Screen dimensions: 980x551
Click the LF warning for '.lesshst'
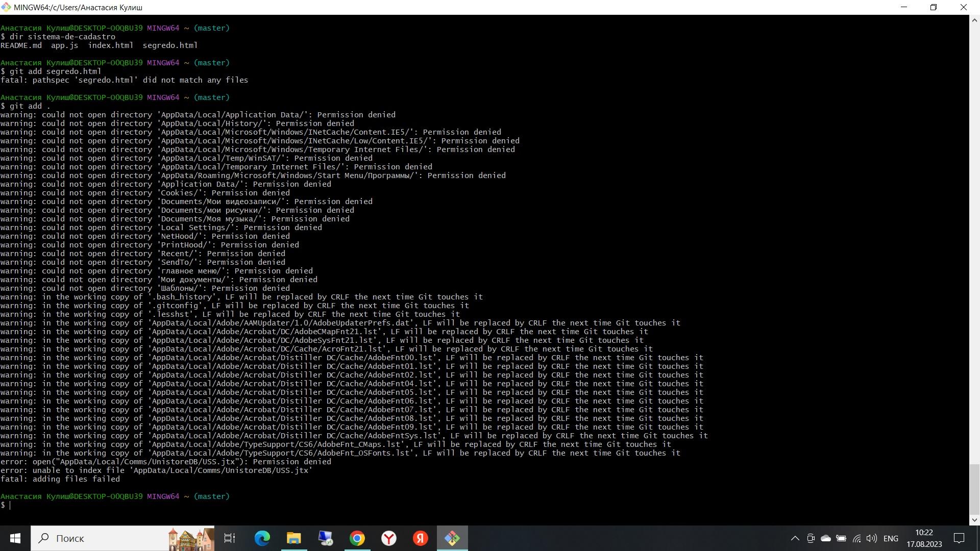[x=230, y=314]
